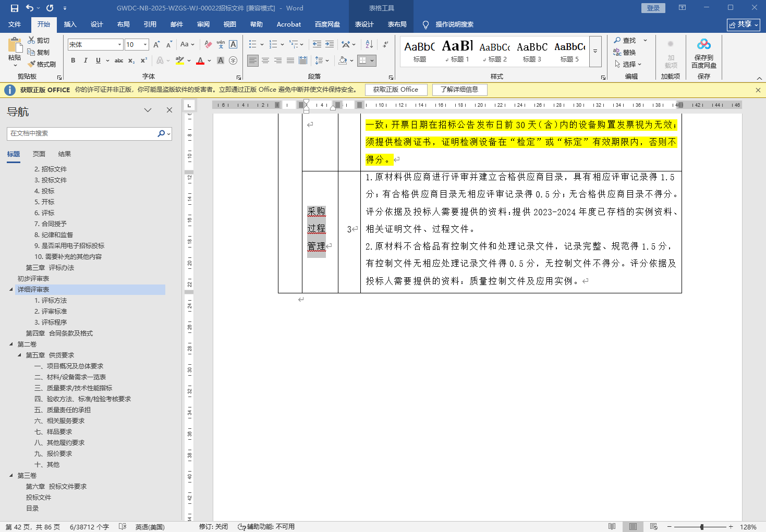The image size is (766, 532).
Task: Click the 共享 share button
Action: (743, 24)
